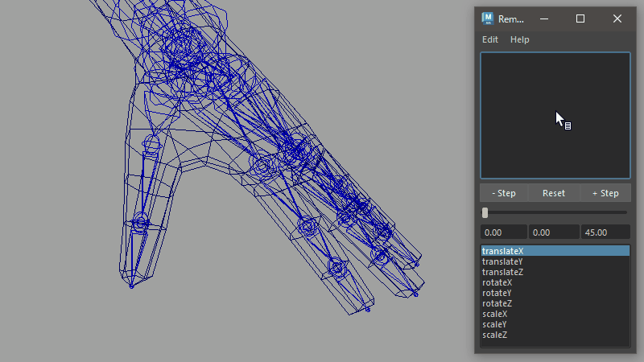The width and height of the screenshot is (644, 362).
Task: Click the slider handle below the Step buttons
Action: (485, 212)
